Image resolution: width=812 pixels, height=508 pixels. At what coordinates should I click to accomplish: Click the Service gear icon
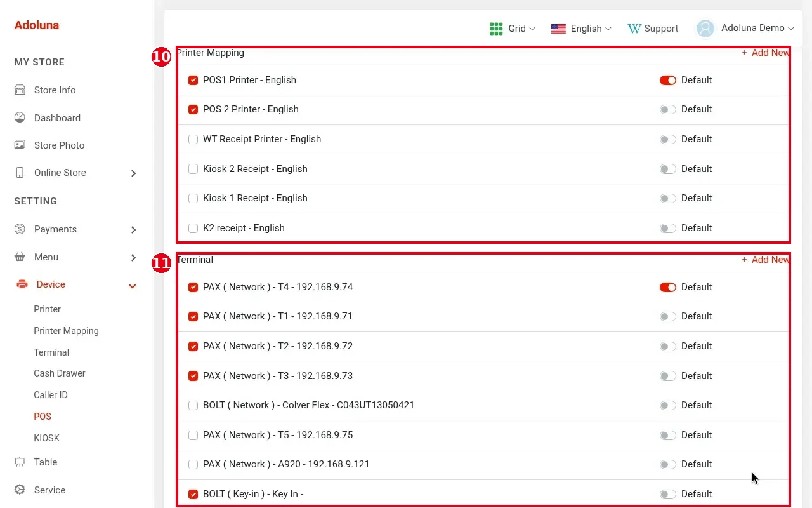20,490
